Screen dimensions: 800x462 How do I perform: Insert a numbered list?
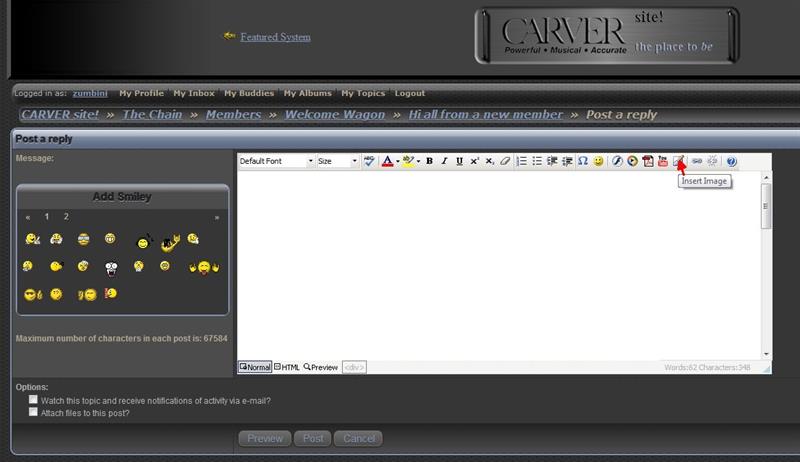pos(522,161)
